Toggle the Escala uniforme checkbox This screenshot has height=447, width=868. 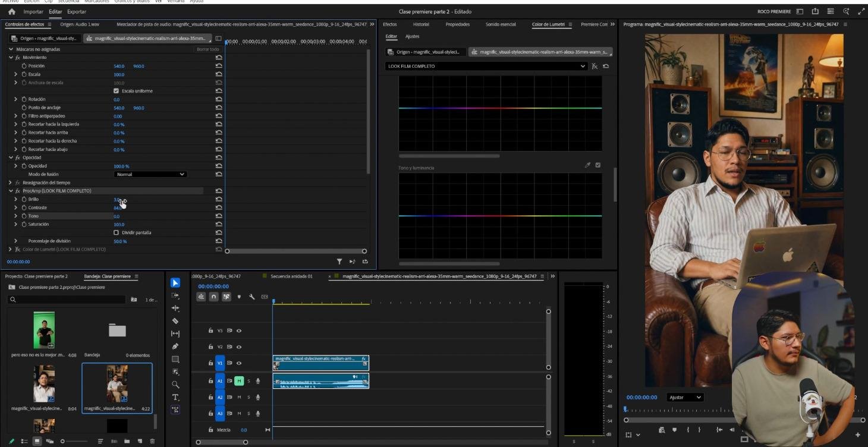(116, 91)
